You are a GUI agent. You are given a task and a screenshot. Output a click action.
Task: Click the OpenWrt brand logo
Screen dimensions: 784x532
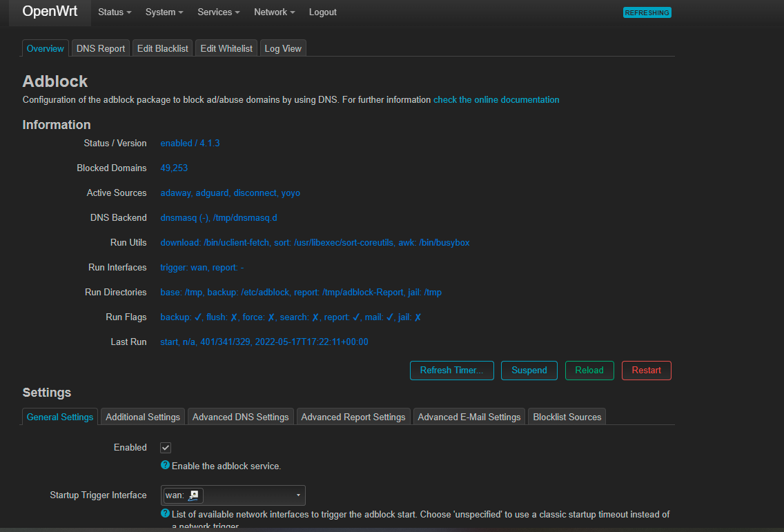tap(50, 12)
